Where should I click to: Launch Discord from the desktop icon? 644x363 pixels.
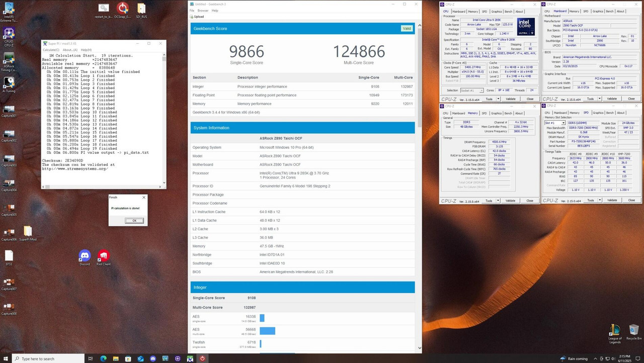pos(85,258)
